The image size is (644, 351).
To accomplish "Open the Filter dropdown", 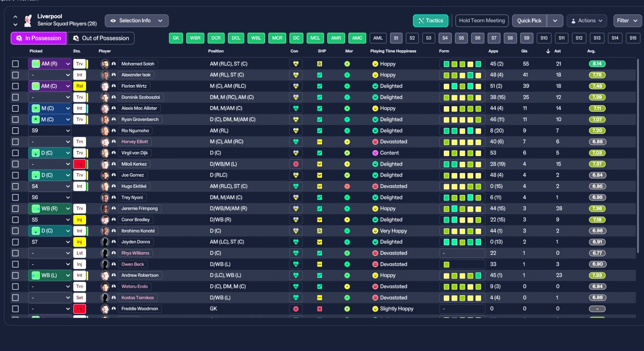I will [627, 21].
